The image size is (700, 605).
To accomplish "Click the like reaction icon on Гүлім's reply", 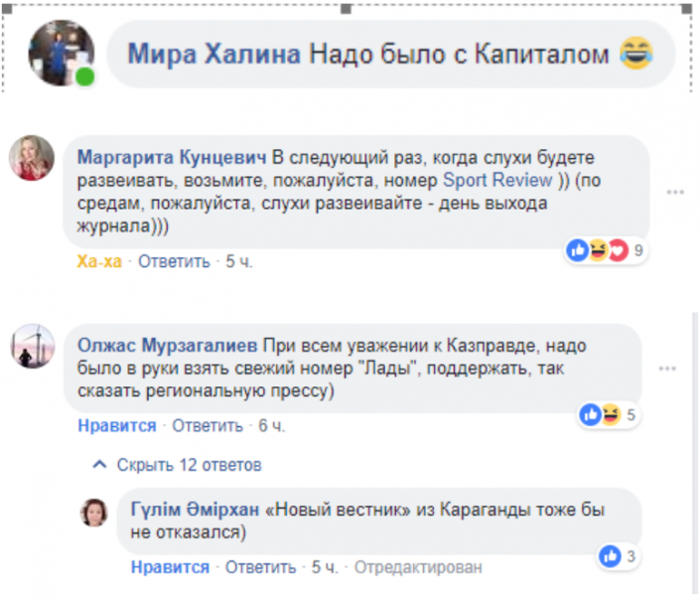I will (x=611, y=555).
